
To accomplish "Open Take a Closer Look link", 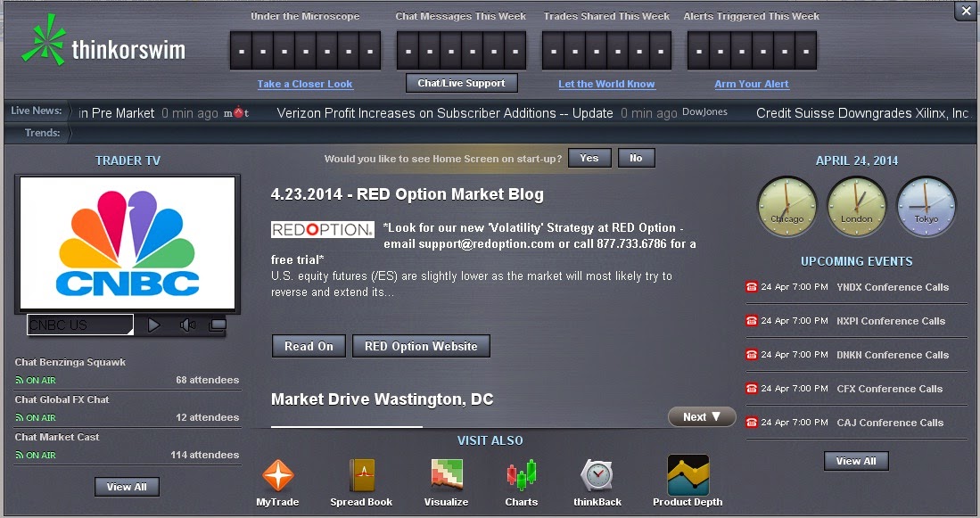I will coord(305,84).
